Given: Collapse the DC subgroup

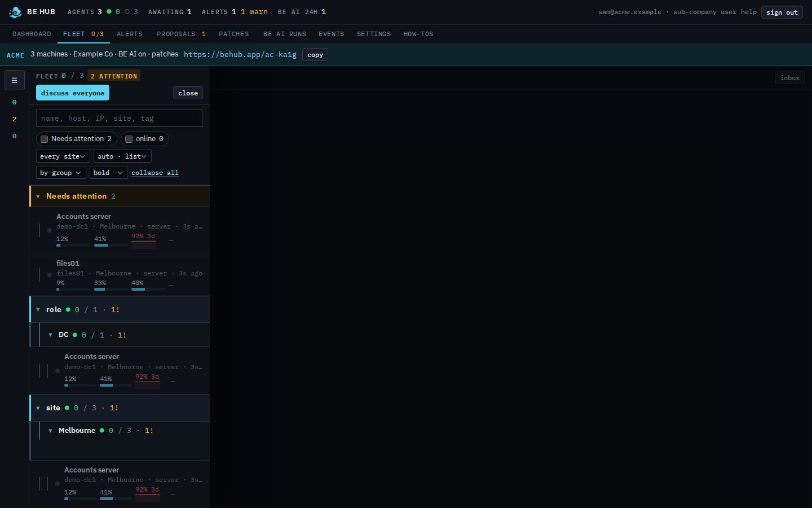Looking at the screenshot, I should pyautogui.click(x=50, y=335).
